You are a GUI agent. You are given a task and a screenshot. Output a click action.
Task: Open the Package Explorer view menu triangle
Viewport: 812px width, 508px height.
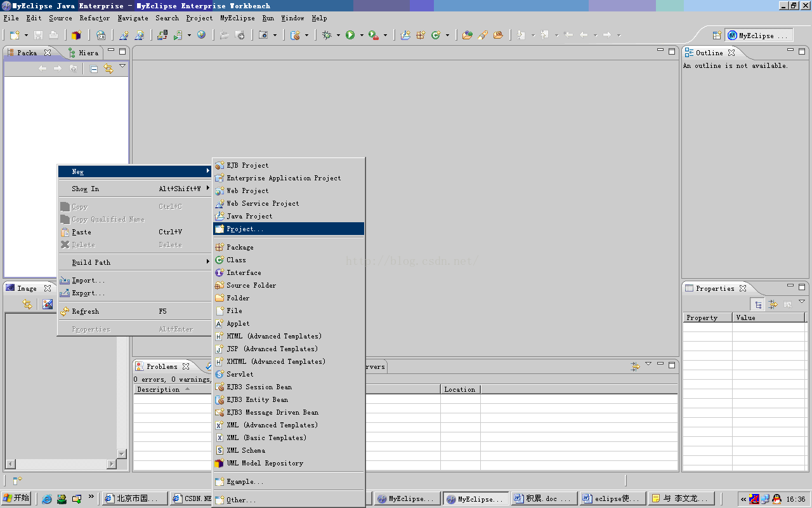pyautogui.click(x=122, y=66)
